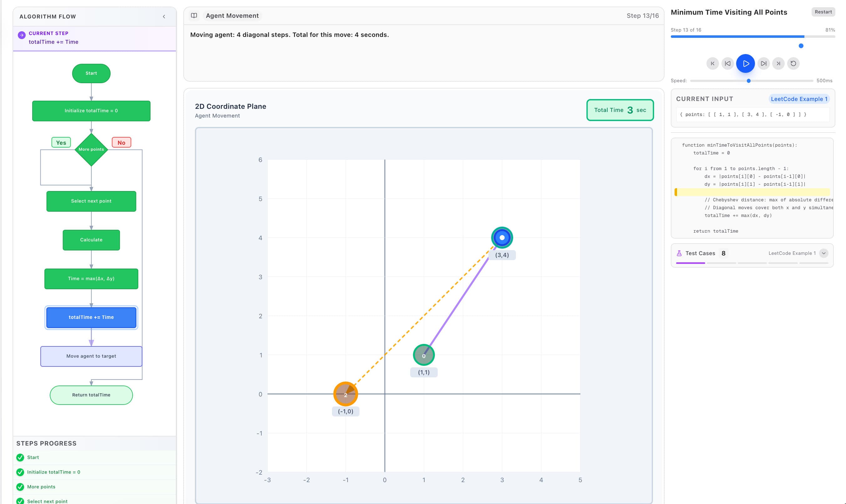Viewport: 846px width, 504px height.
Task: Advance to the next step
Action: point(763,63)
